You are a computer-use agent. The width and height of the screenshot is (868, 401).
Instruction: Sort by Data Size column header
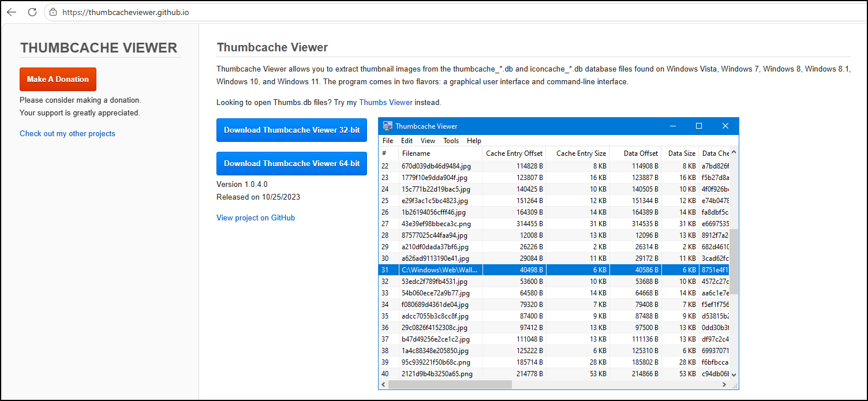680,153
